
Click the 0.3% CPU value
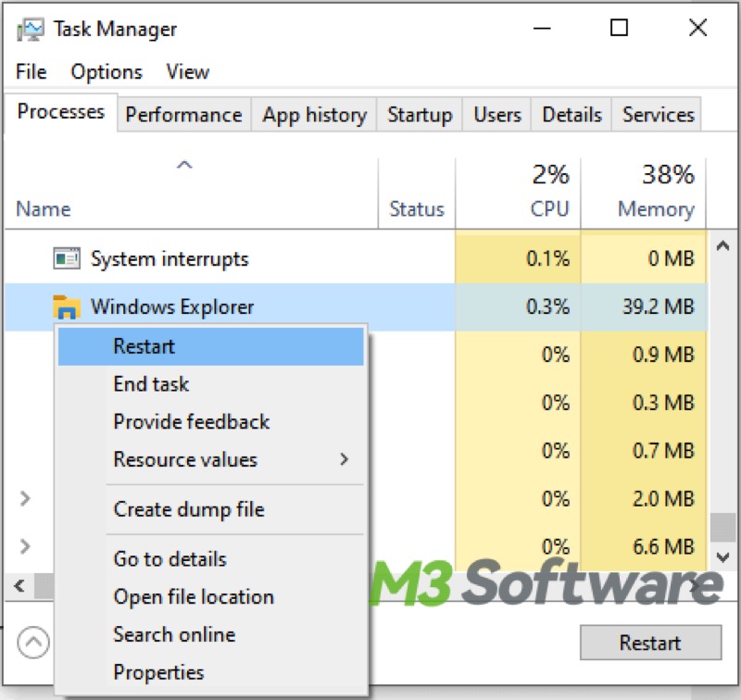click(x=547, y=307)
